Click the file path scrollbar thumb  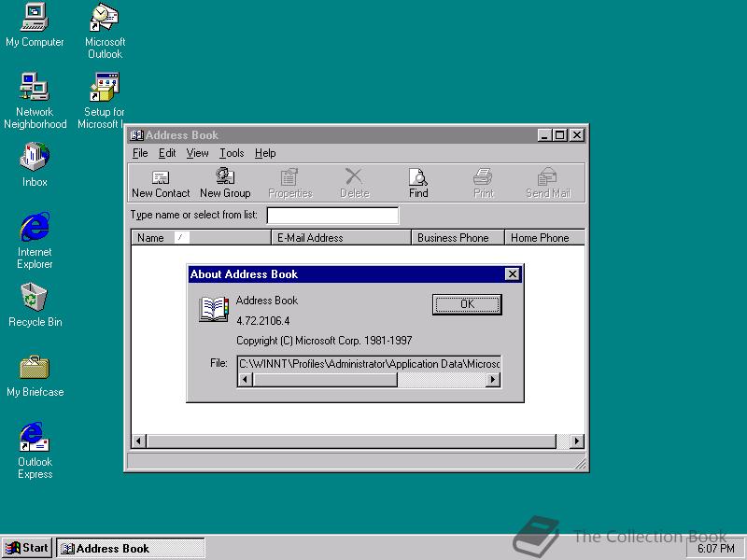325,380
